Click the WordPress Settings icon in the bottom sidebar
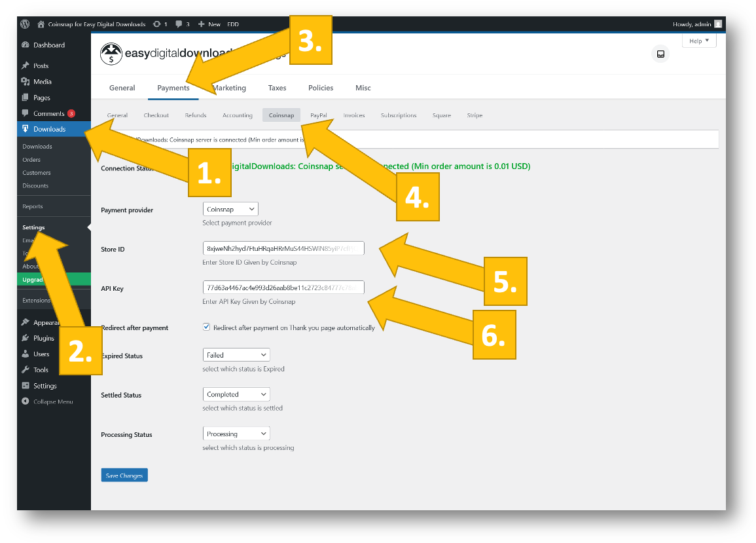This screenshot has width=756, height=543. [x=26, y=386]
